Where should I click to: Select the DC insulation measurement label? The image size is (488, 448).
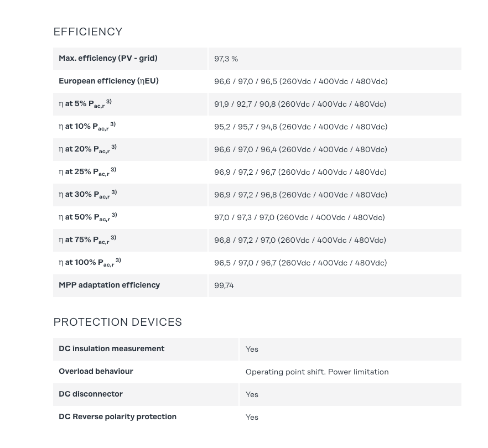pyautogui.click(x=111, y=349)
